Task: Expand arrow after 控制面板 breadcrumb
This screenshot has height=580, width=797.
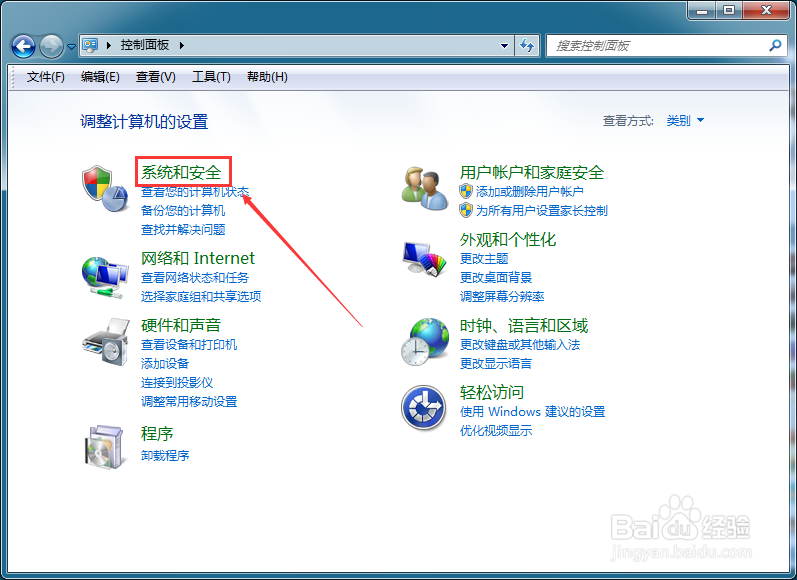Action: tap(181, 45)
